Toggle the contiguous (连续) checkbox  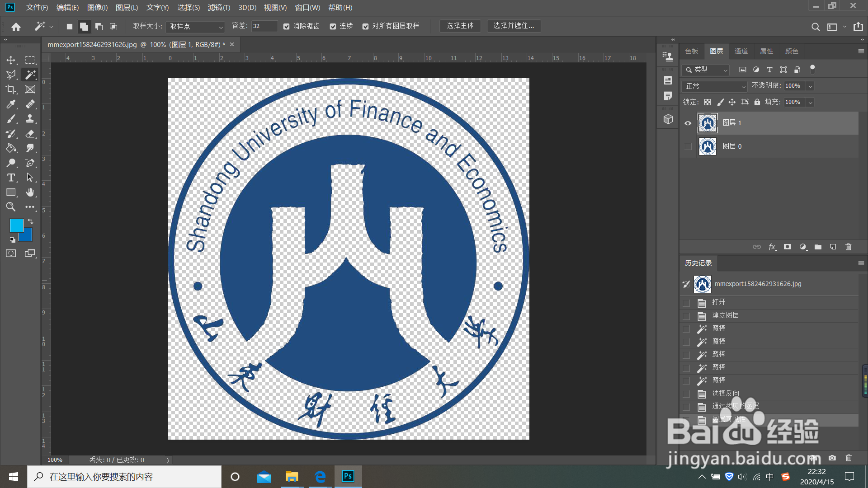pos(333,27)
